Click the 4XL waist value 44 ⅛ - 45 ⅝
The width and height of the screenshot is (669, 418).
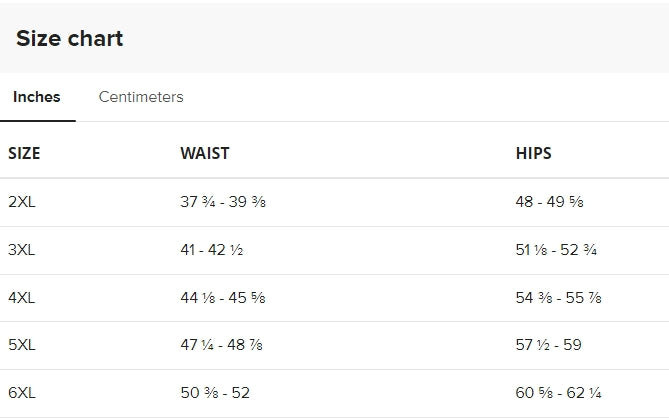[x=223, y=297]
